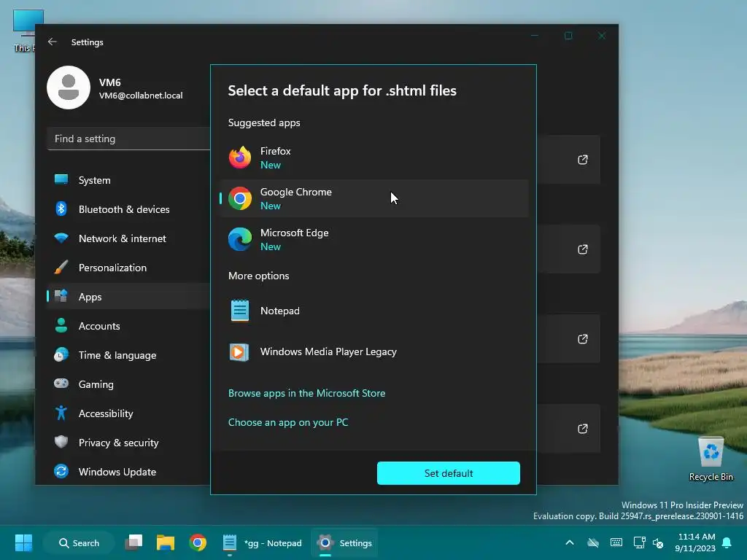Choose Google Chrome in suggested apps

coord(374,198)
